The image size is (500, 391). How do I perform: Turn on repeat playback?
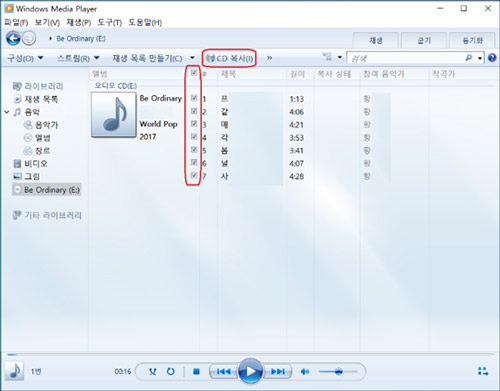[x=171, y=371]
